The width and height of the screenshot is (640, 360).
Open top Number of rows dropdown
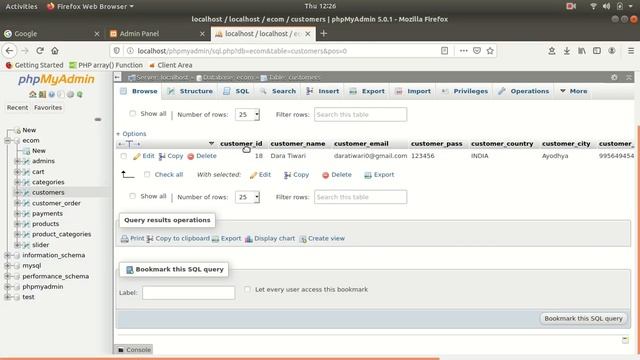(x=247, y=114)
